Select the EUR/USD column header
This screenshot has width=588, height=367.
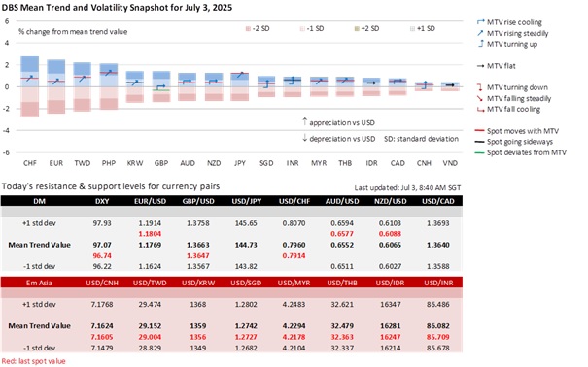click(150, 201)
